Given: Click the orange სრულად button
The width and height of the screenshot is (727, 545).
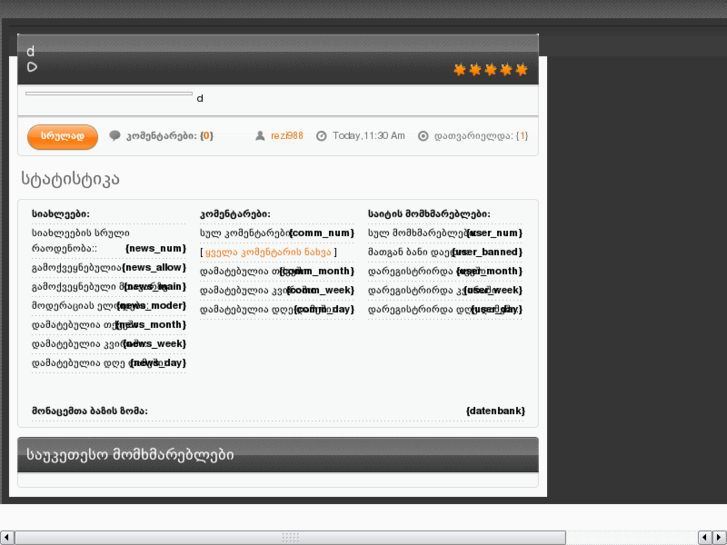Looking at the screenshot, I should pyautogui.click(x=63, y=136).
